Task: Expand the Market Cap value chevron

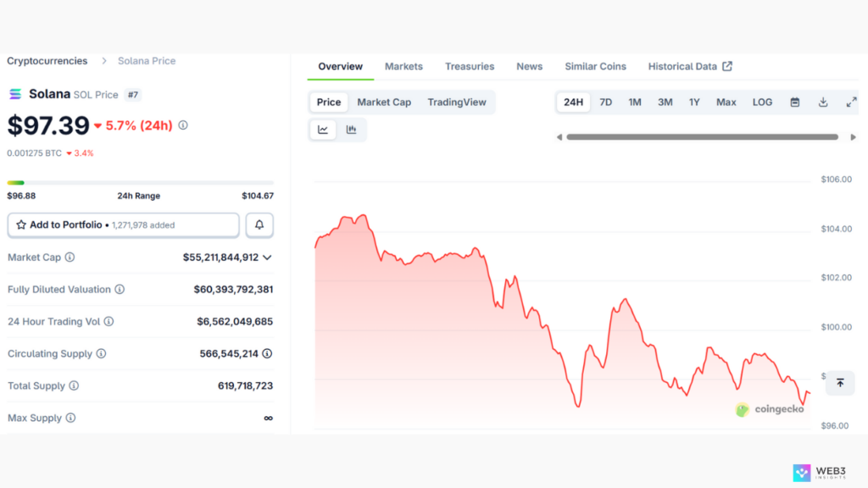Action: tap(268, 258)
